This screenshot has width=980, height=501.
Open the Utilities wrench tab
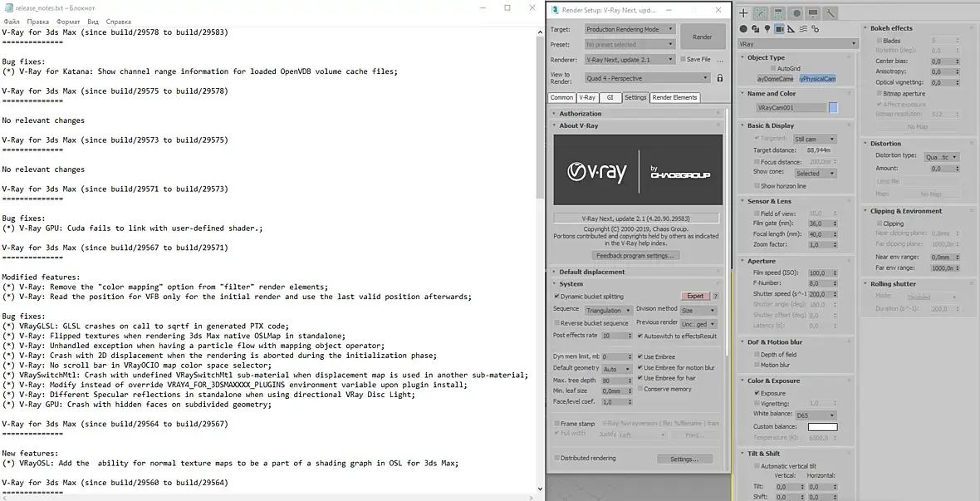pyautogui.click(x=831, y=13)
